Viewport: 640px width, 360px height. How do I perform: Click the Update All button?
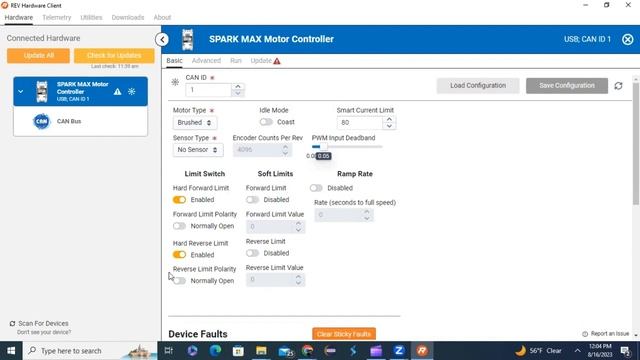tap(38, 56)
